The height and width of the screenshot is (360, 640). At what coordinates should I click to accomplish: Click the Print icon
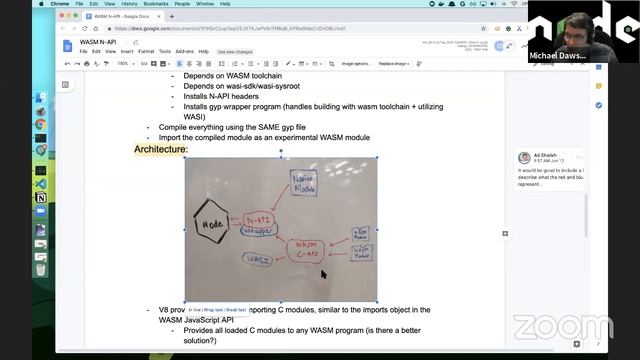pyautogui.click(x=87, y=64)
